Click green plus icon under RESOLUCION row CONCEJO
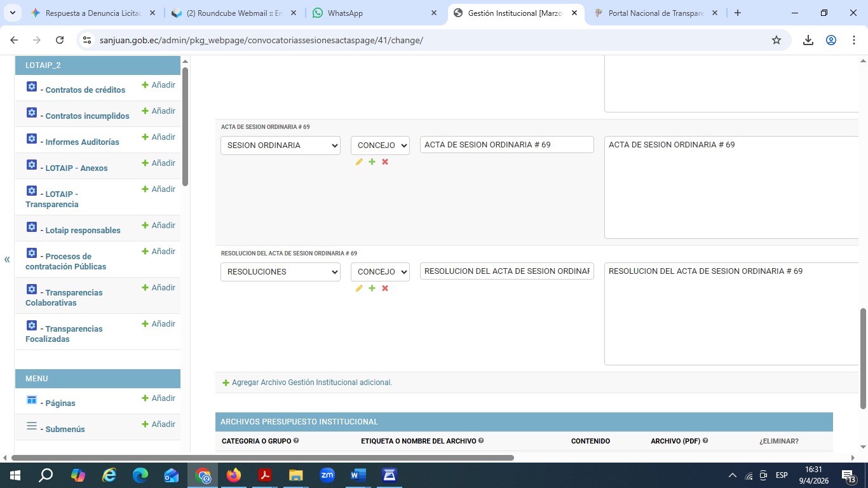 pyautogui.click(x=372, y=288)
